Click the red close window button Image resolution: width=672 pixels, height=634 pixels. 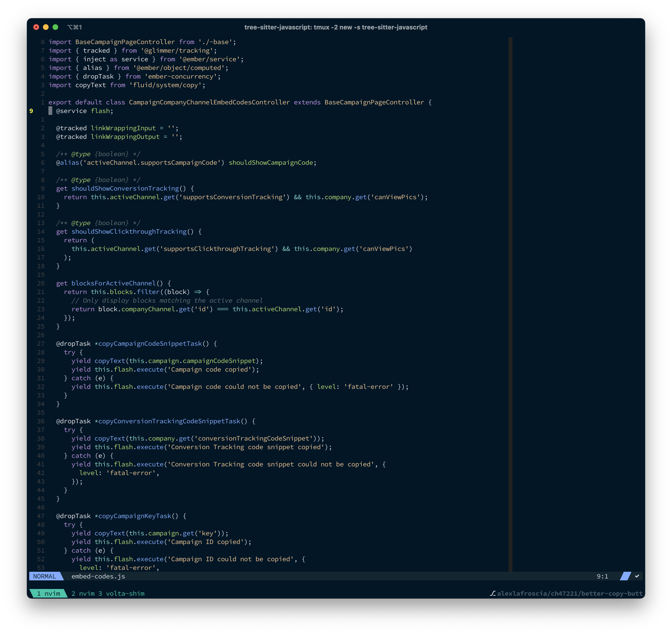pos(36,27)
